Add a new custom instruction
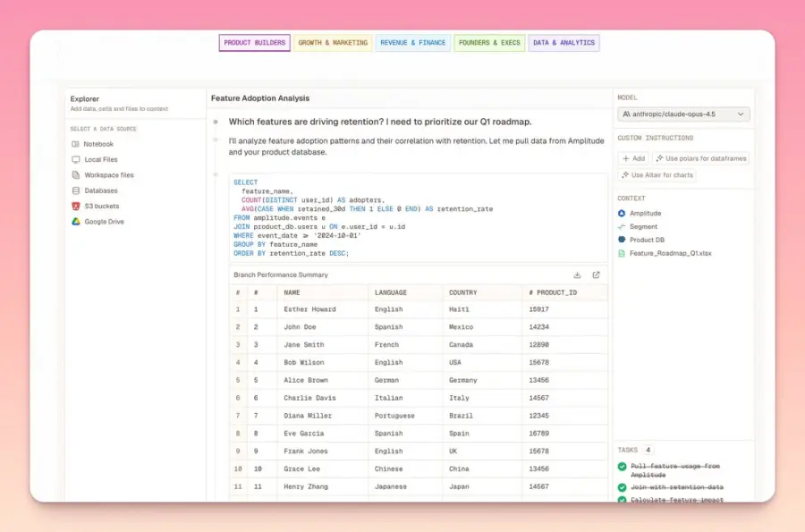 click(x=633, y=158)
